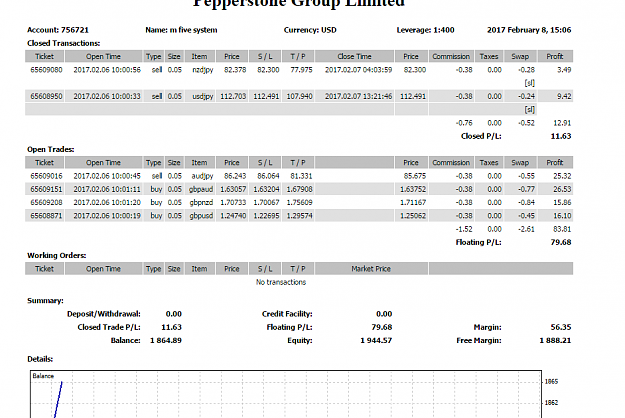
Task: Click the profit value 9.42
Action: pyautogui.click(x=564, y=96)
